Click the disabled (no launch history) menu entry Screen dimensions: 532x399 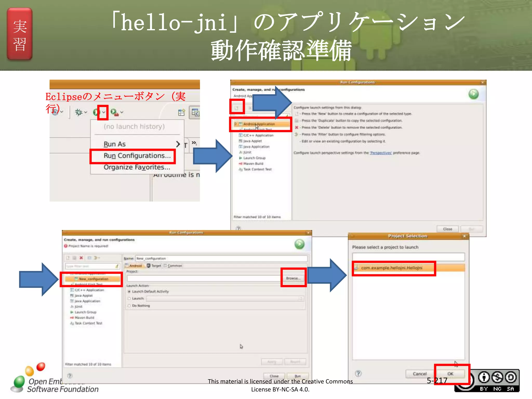coord(134,127)
